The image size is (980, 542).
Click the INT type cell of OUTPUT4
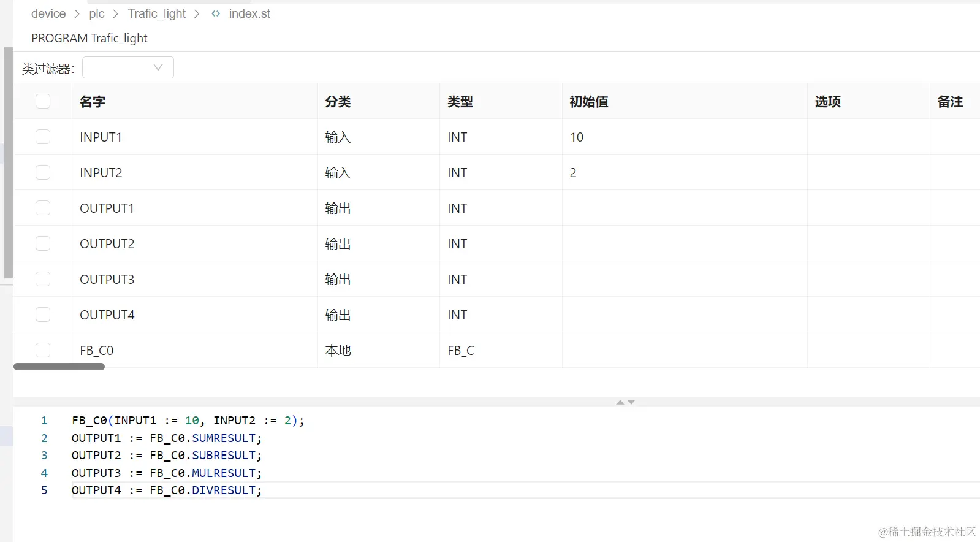[501, 315]
